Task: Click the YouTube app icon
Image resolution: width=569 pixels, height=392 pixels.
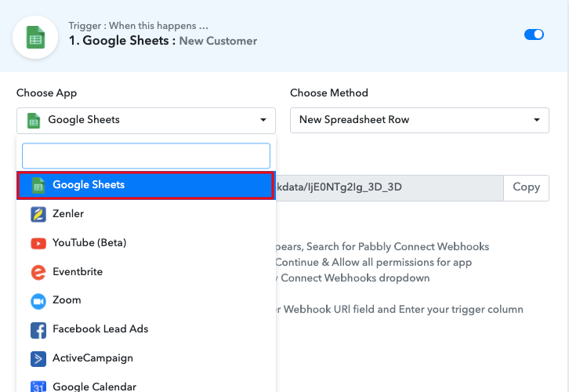Action: coord(38,243)
